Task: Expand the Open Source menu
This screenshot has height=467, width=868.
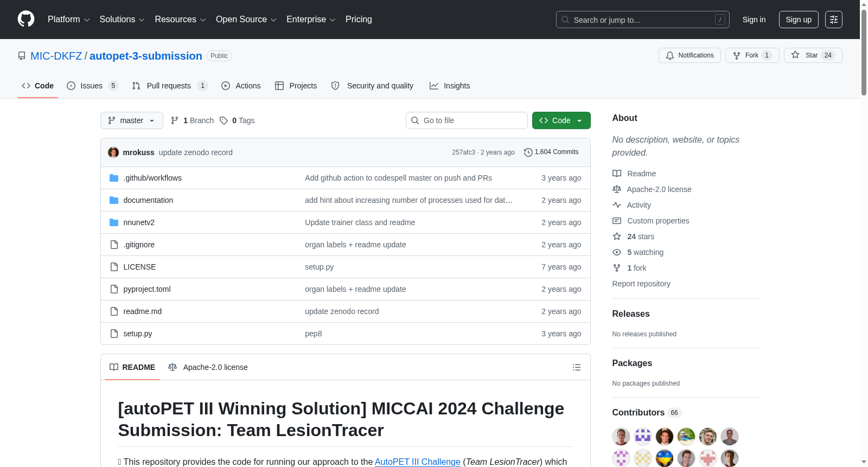Action: (x=246, y=20)
